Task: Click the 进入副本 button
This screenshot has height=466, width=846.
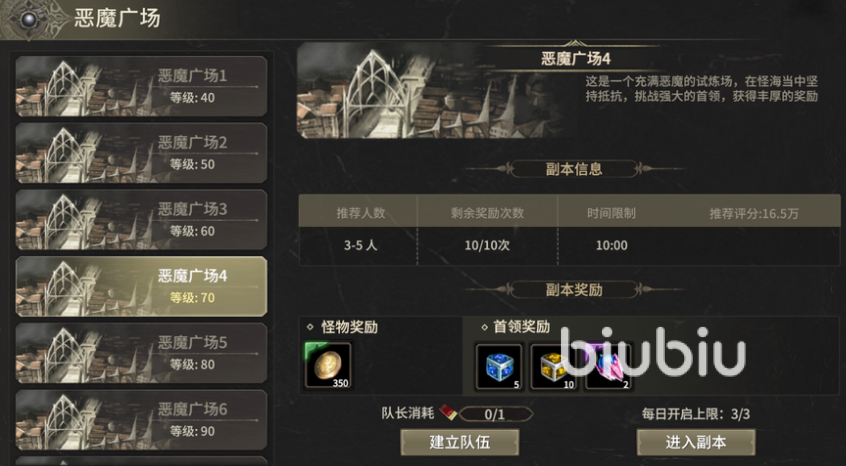Action: click(x=696, y=442)
